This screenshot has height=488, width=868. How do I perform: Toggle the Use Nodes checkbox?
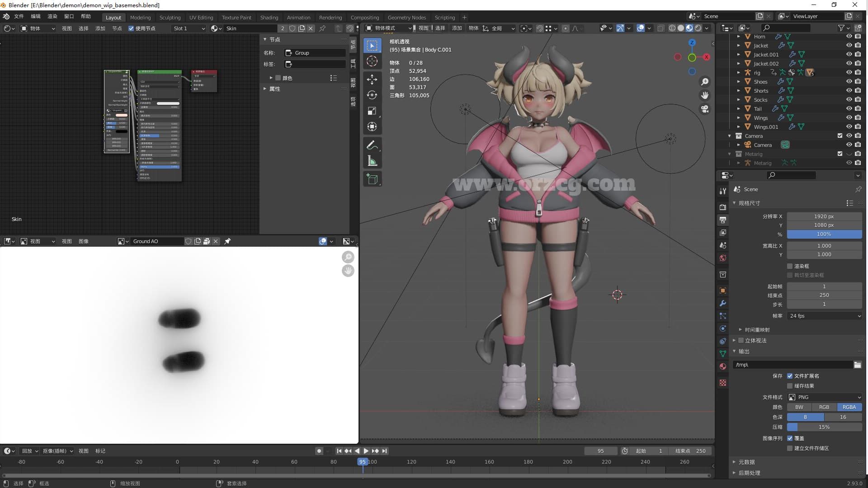[131, 28]
